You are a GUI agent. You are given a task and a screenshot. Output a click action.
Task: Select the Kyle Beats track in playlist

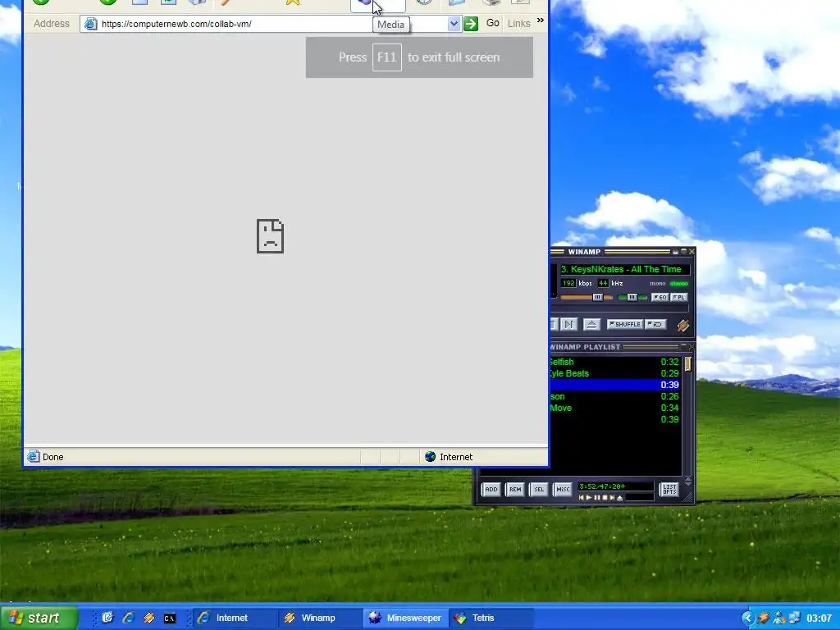point(615,373)
